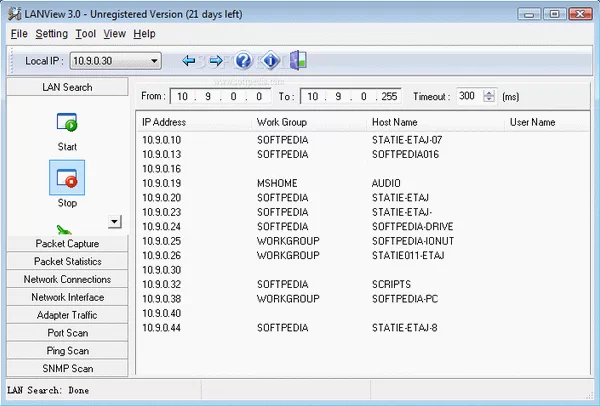
Task: Click the Stop scan icon
Action: [67, 178]
